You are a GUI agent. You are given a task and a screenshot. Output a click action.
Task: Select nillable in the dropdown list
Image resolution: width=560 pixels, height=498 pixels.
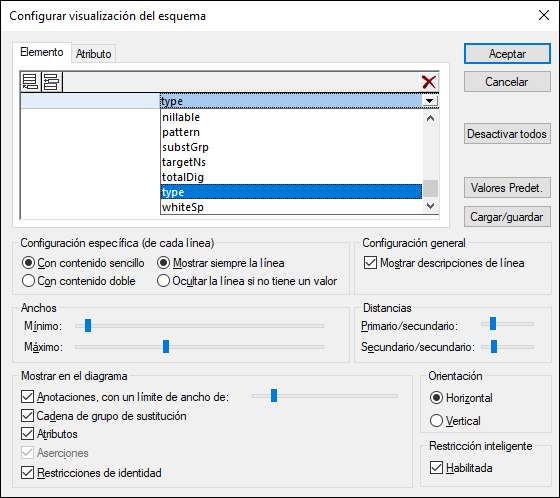(291, 117)
